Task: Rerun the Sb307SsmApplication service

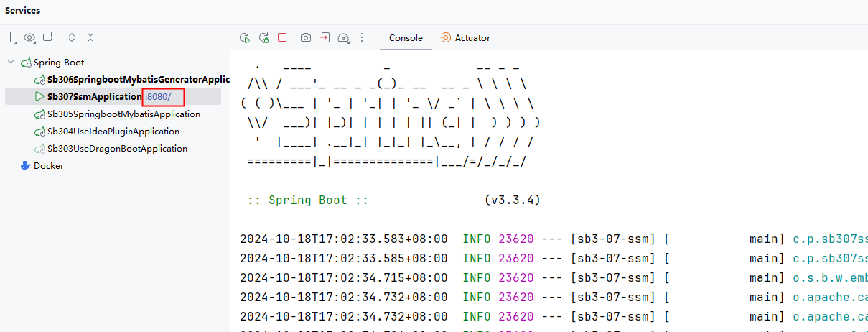Action: (245, 37)
